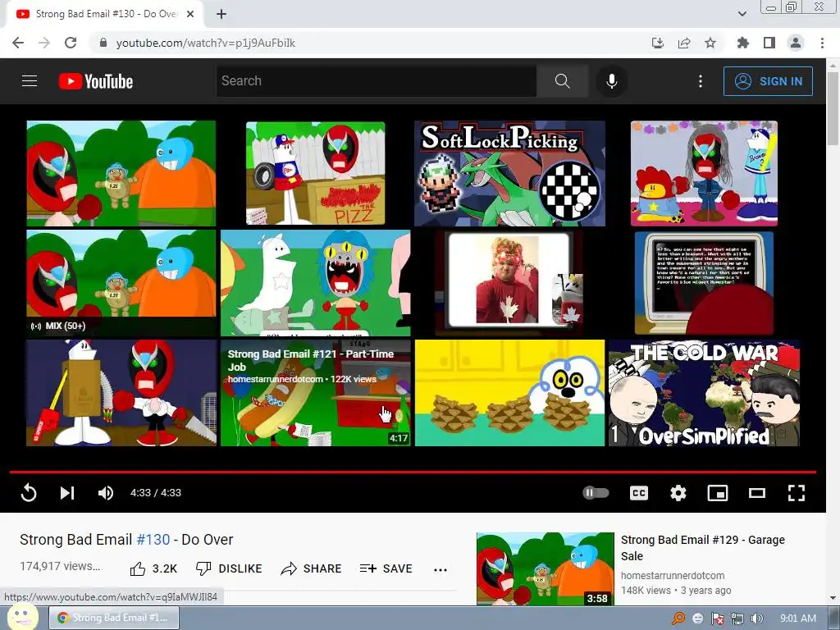The image size is (840, 630).
Task: Go back in browser history
Action: pos(18,43)
